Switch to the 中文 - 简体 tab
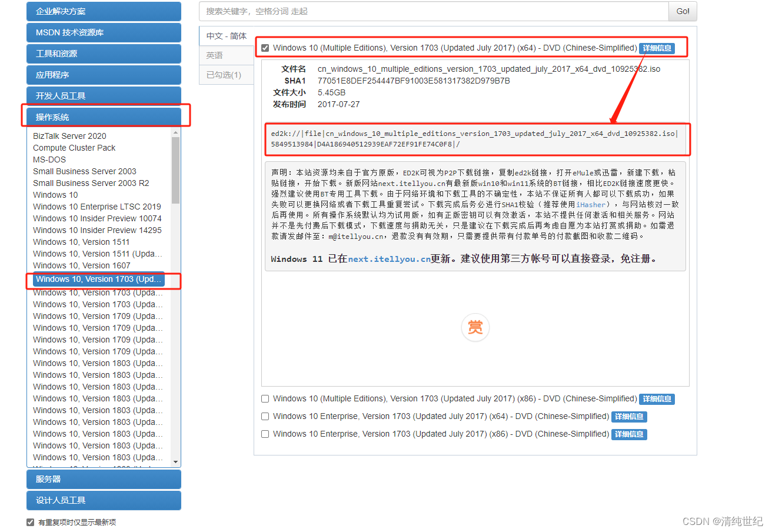Viewport: 772px width, 532px height. pos(227,36)
